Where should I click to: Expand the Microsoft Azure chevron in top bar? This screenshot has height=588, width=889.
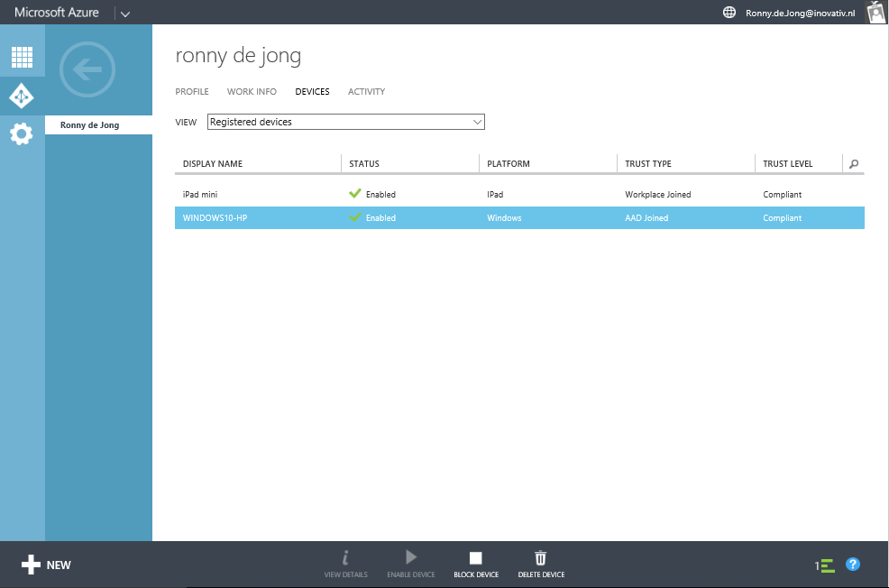tap(124, 13)
